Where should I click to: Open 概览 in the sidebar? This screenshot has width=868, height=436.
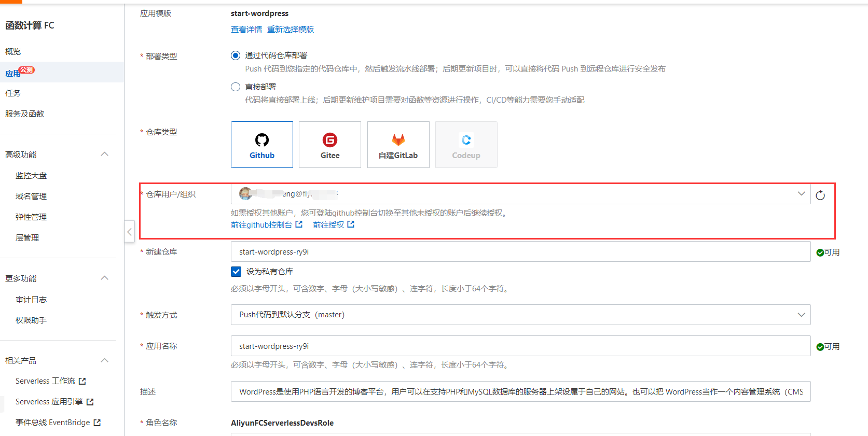pos(13,52)
